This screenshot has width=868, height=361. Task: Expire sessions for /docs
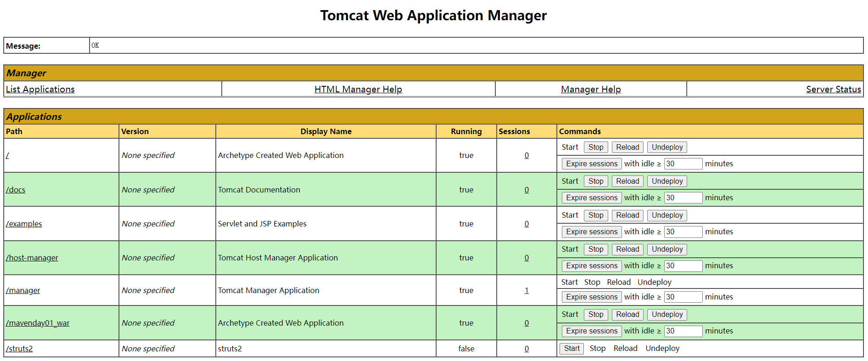coord(592,197)
